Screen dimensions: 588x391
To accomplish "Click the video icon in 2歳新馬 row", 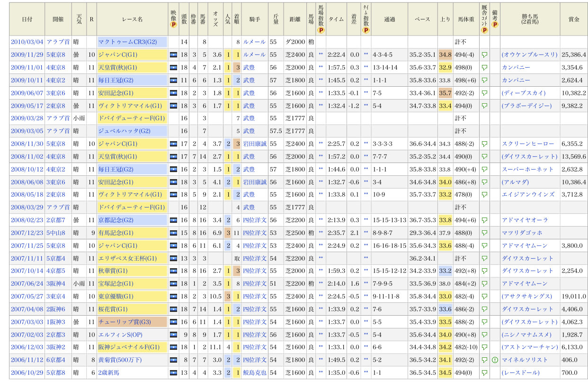I will point(173,373).
